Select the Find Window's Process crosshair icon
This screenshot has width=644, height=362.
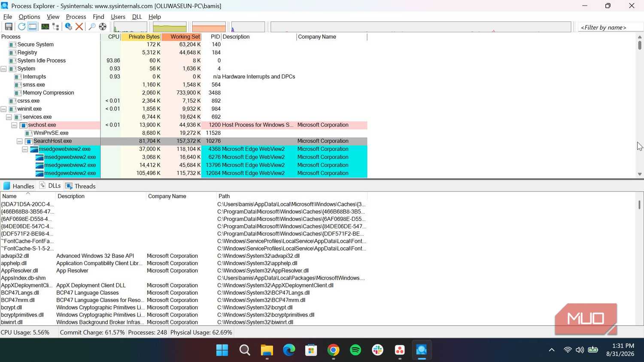103,27
